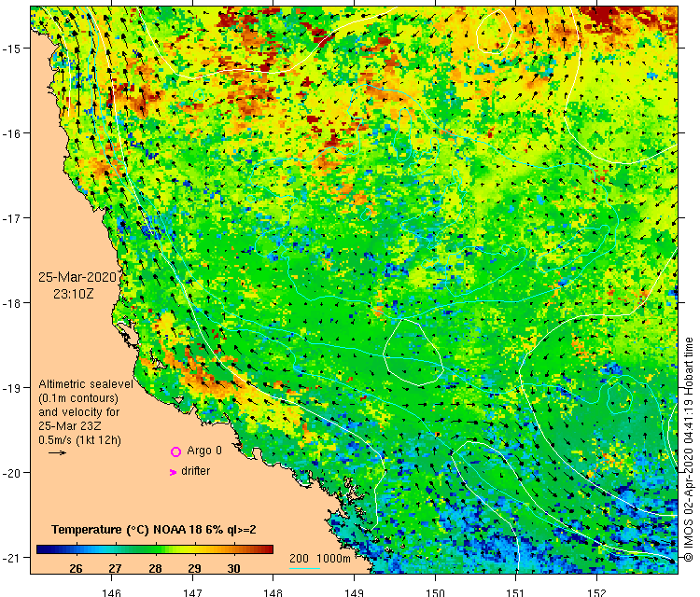Click the '152' longitude axis label
The width and height of the screenshot is (700, 597).
[596, 592]
